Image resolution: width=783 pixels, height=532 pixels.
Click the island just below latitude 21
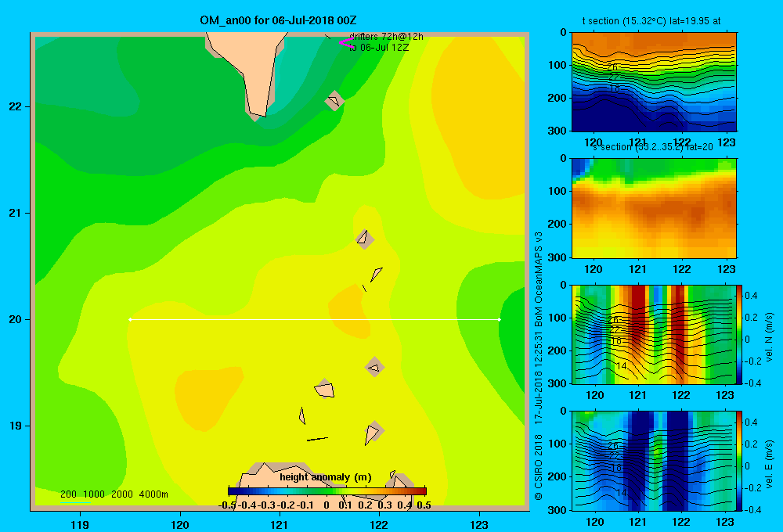click(365, 239)
